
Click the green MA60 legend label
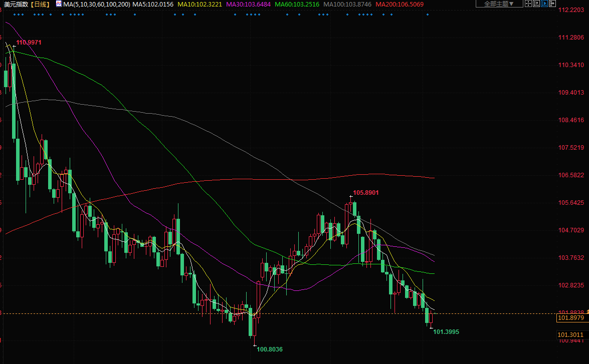[297, 4]
